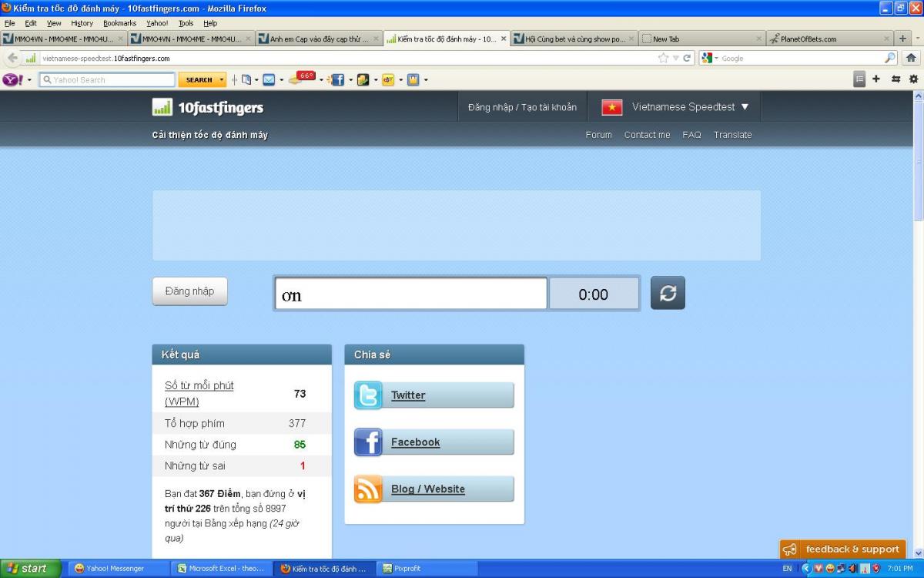Open the eBay icon in Yahoo toolbar
This screenshot has height=578, width=924.
pos(388,79)
